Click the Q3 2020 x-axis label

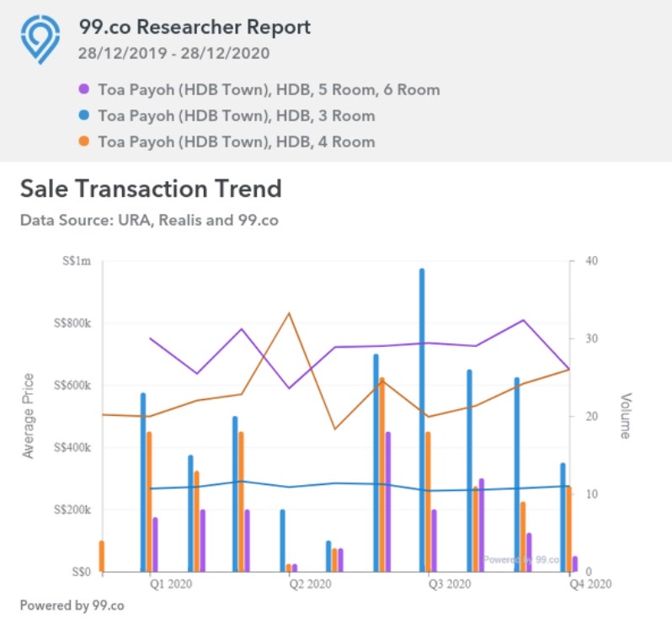coord(447,583)
